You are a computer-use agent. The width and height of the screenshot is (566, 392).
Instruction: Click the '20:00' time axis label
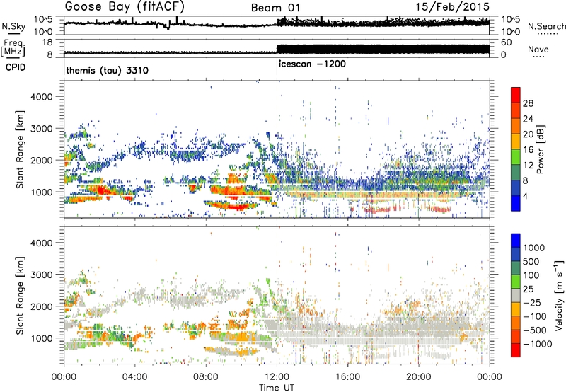(419, 377)
